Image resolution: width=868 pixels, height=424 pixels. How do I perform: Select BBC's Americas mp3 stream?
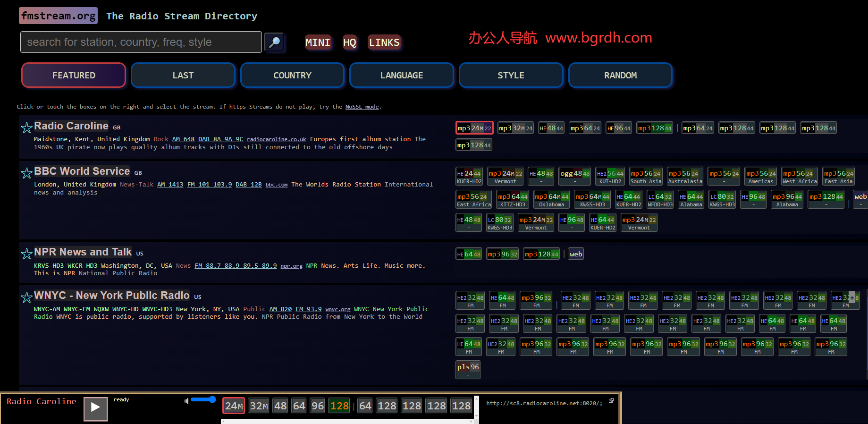point(761,177)
